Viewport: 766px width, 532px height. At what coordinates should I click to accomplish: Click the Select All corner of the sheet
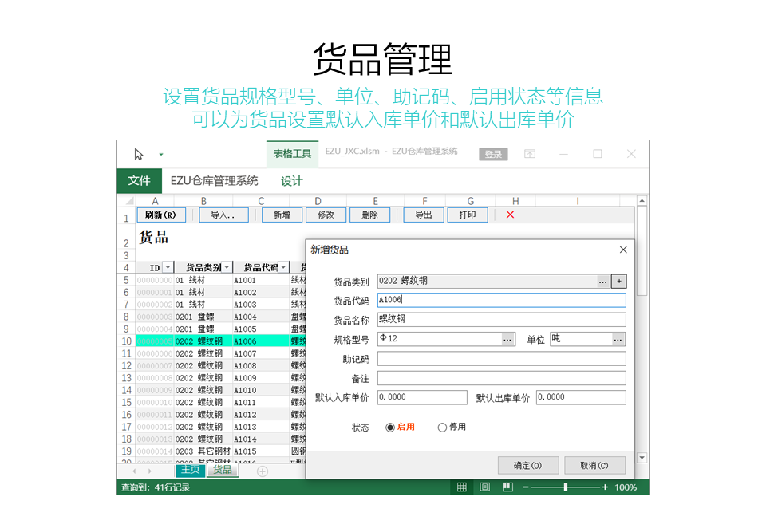pyautogui.click(x=129, y=201)
